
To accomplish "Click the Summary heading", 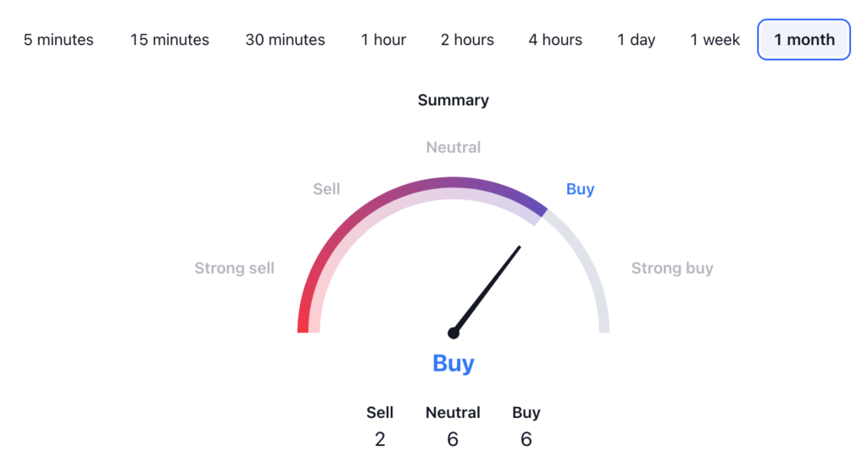I will coord(453,100).
